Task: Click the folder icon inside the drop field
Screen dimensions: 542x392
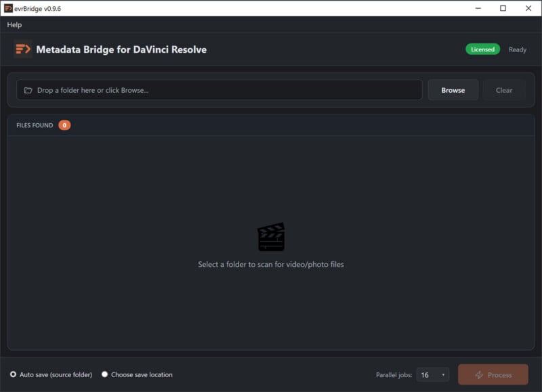Action: click(x=27, y=89)
